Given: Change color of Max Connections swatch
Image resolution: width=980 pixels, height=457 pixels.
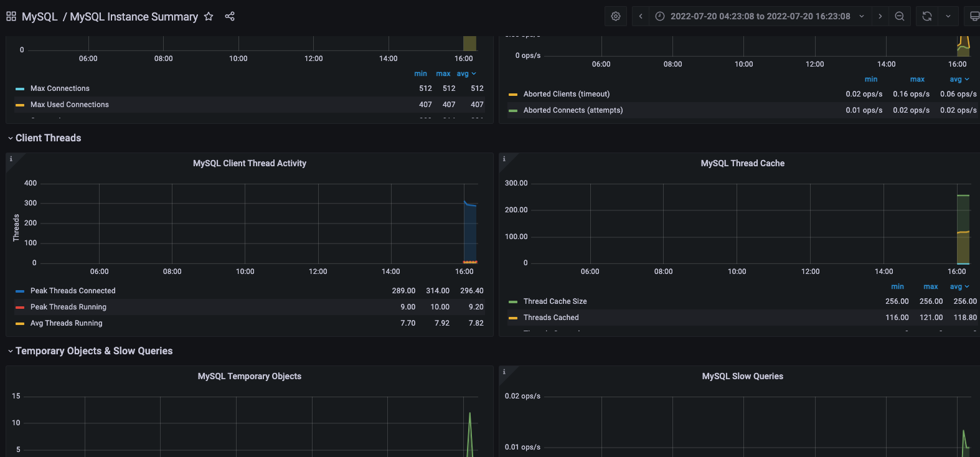Looking at the screenshot, I should tap(20, 89).
